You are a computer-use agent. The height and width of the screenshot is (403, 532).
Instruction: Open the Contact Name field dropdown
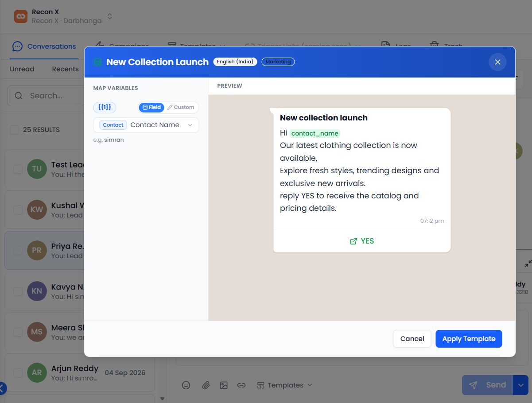146,125
